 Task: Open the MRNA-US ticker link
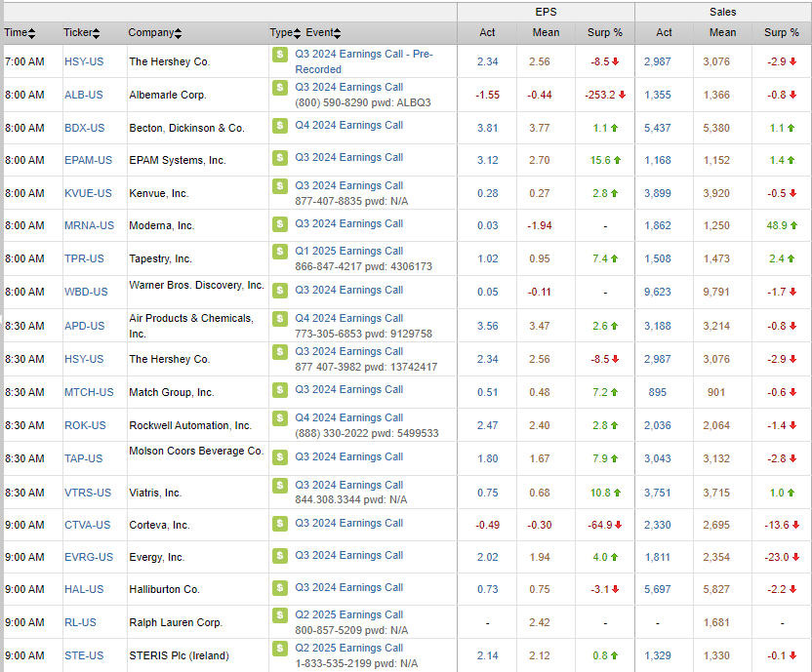[x=89, y=225]
